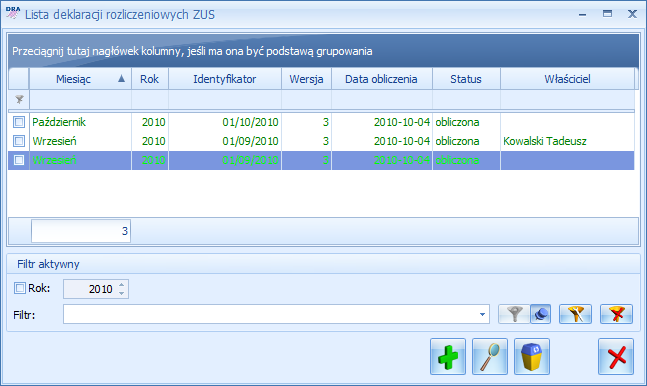Click the red X close window button
Image resolution: width=647 pixels, height=386 pixels.
(x=616, y=357)
